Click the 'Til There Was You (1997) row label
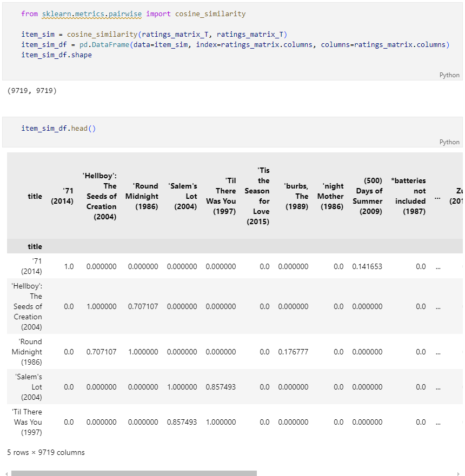 click(28, 422)
